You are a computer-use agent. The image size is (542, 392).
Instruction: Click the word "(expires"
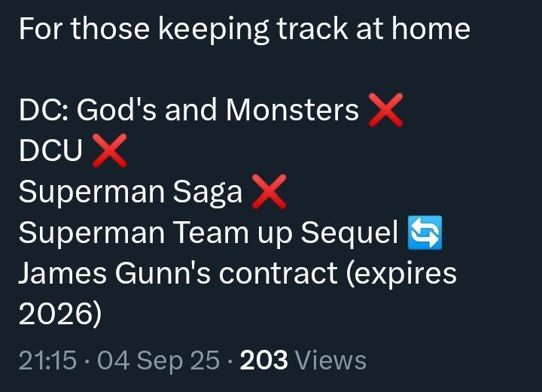(x=401, y=273)
